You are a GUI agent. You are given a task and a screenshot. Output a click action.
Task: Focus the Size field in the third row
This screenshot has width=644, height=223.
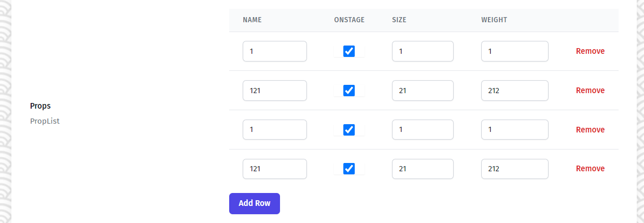[423, 130]
